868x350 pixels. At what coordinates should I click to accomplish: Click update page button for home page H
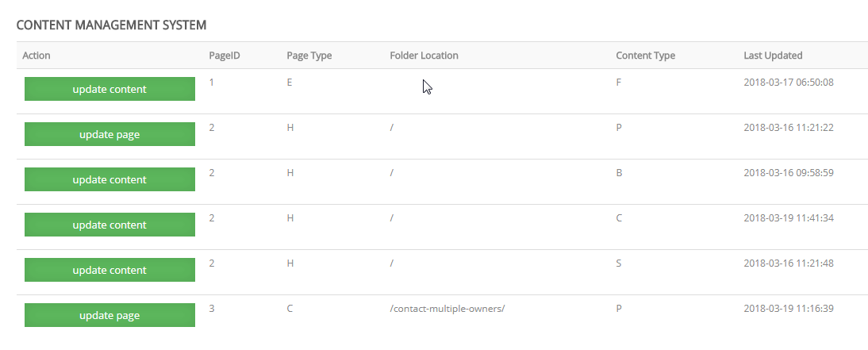pos(109,135)
